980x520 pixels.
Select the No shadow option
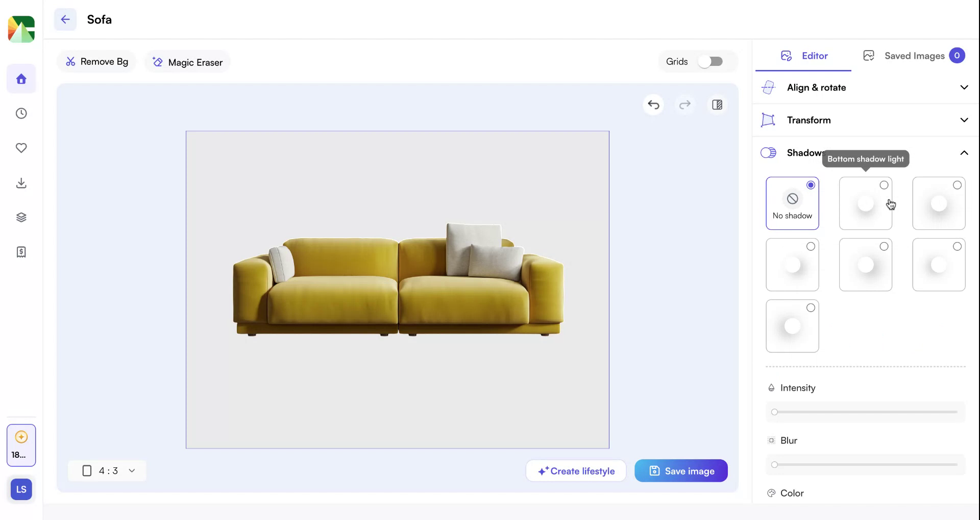click(792, 203)
